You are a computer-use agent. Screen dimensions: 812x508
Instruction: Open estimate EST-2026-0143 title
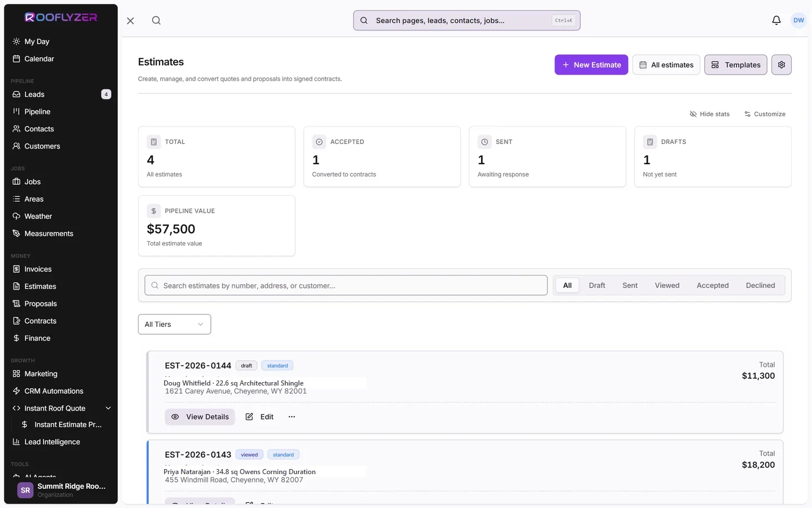(198, 455)
